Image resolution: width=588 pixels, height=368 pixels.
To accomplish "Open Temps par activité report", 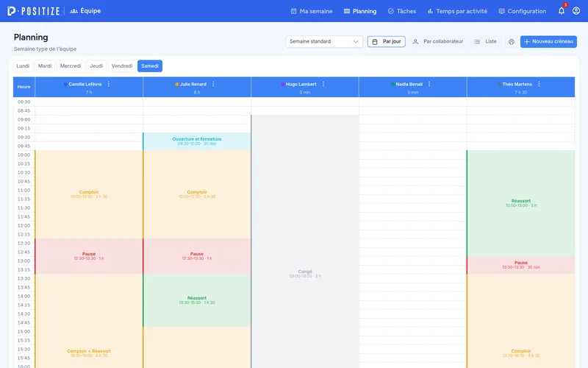I will [x=457, y=11].
